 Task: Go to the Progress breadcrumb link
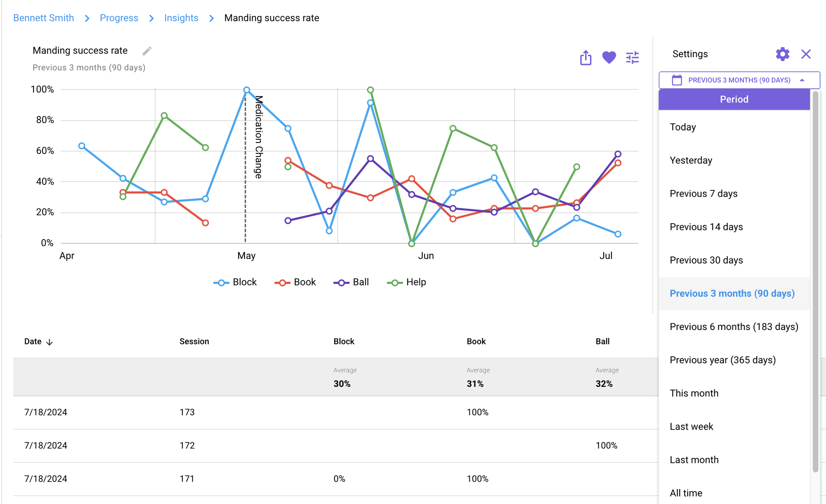[119, 18]
